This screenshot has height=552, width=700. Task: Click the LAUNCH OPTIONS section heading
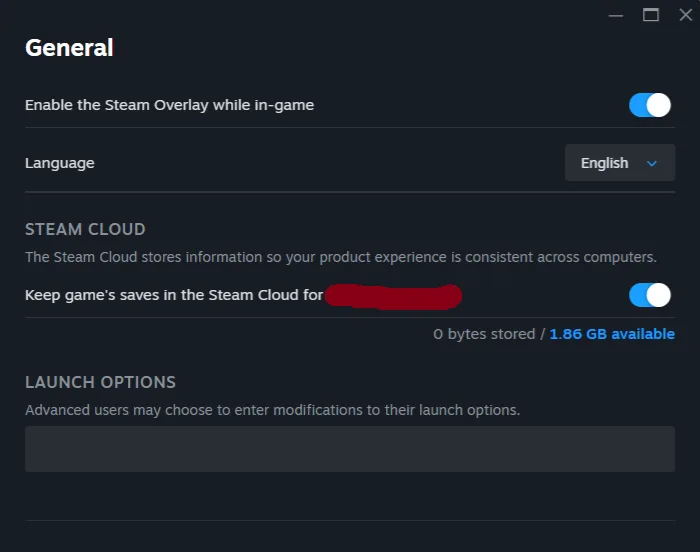pyautogui.click(x=100, y=382)
